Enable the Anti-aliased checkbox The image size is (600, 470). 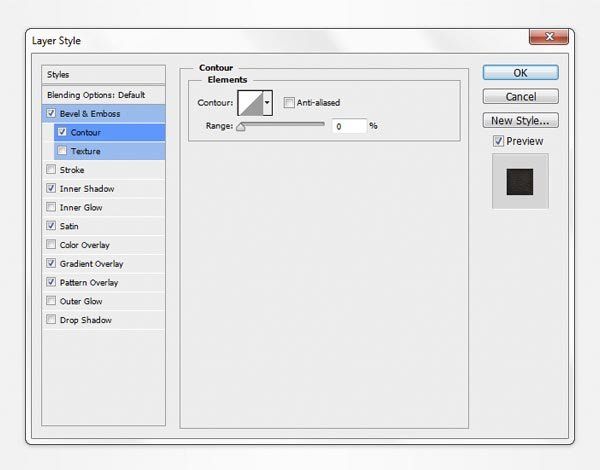pyautogui.click(x=289, y=103)
